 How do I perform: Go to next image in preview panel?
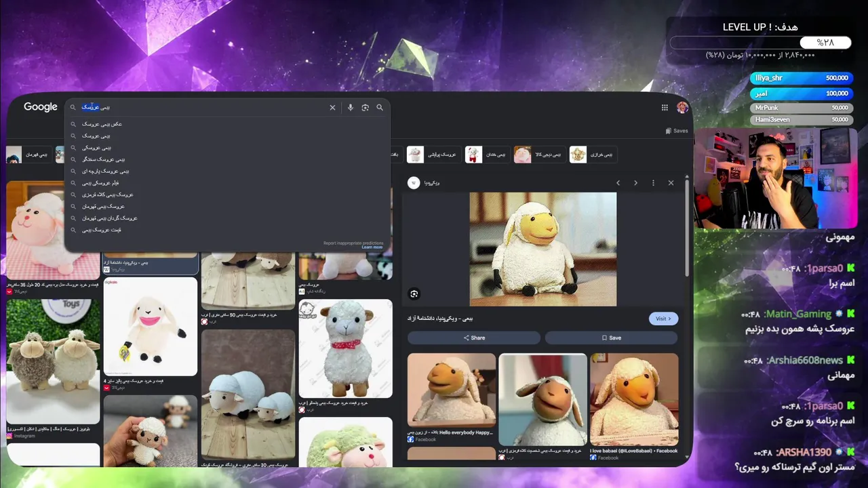point(635,183)
